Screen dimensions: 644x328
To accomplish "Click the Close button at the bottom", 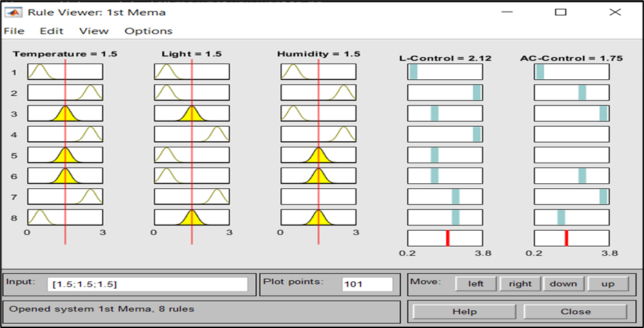I will tap(575, 311).
